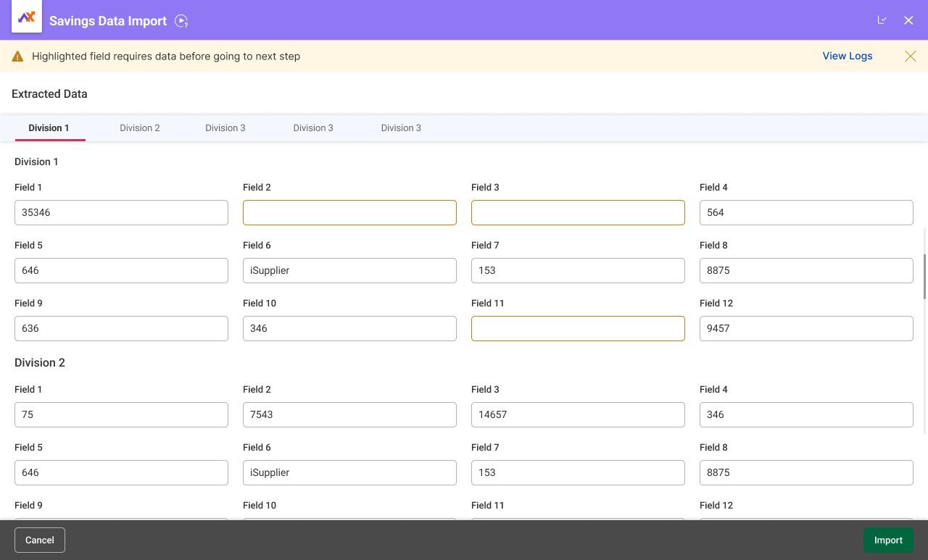Focus Division 2 Field 8 containing 8875

[x=806, y=472]
